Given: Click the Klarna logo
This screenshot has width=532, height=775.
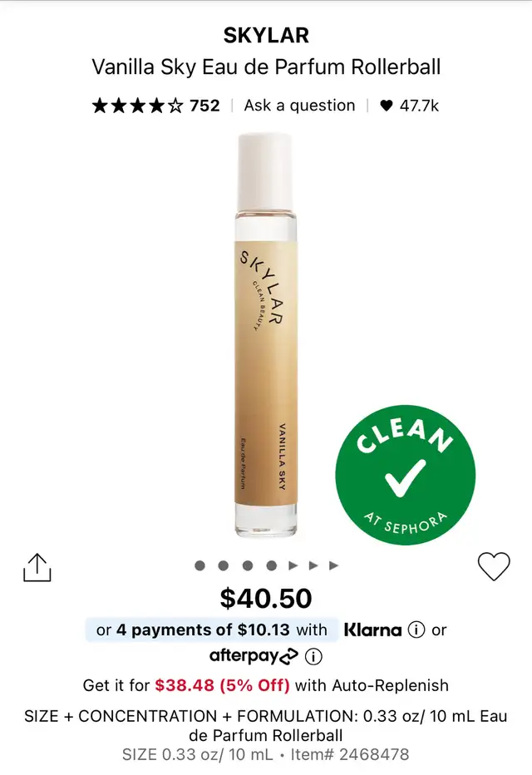Looking at the screenshot, I should click(x=373, y=629).
